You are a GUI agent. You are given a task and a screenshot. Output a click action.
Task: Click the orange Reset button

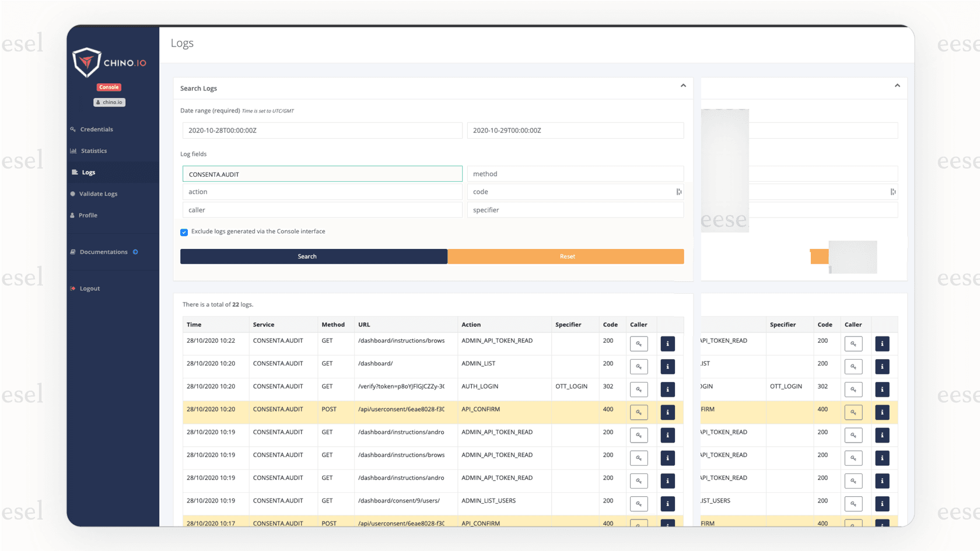pyautogui.click(x=566, y=256)
